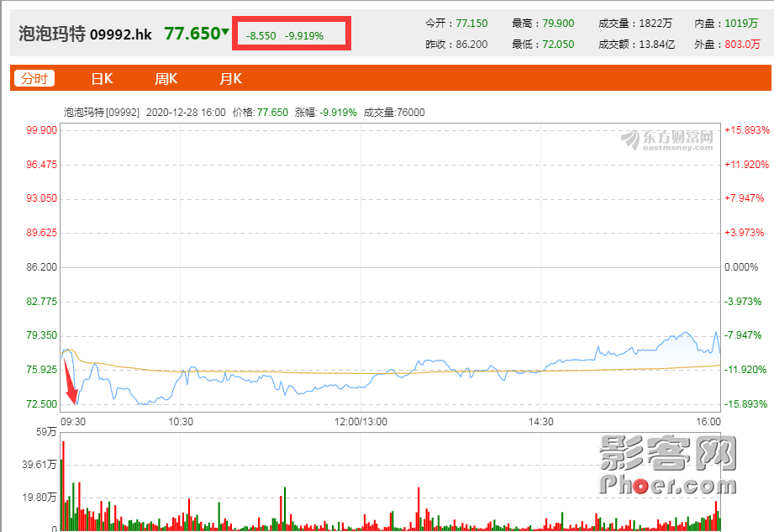Click the large green 77.650 price
The width and height of the screenshot is (774, 532).
(192, 34)
